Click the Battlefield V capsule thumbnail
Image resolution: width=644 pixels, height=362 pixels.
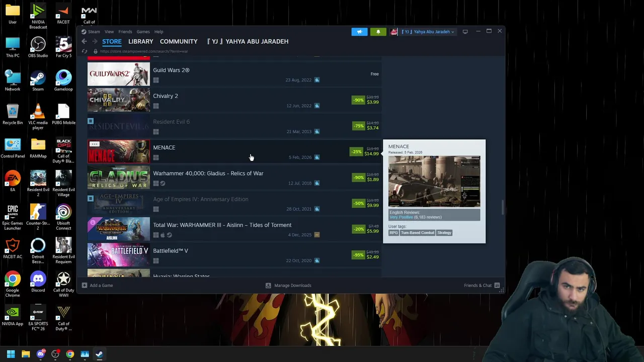click(119, 254)
